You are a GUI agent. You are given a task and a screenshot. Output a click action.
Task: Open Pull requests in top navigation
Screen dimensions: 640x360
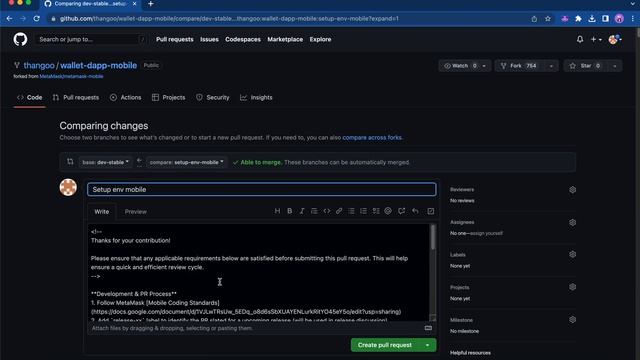(175, 40)
